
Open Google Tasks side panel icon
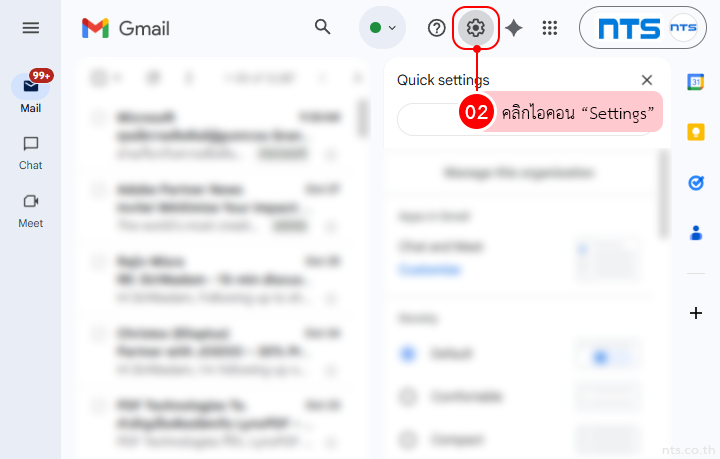[x=696, y=183]
